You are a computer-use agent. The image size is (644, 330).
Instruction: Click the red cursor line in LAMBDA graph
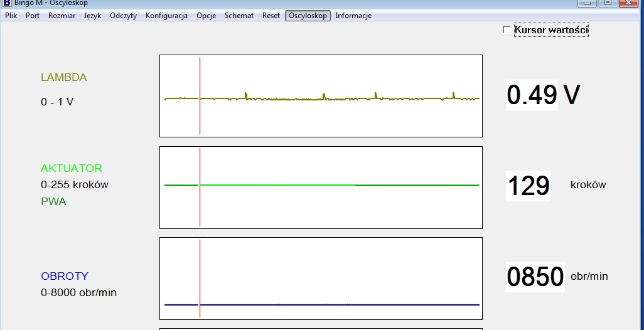(200, 95)
